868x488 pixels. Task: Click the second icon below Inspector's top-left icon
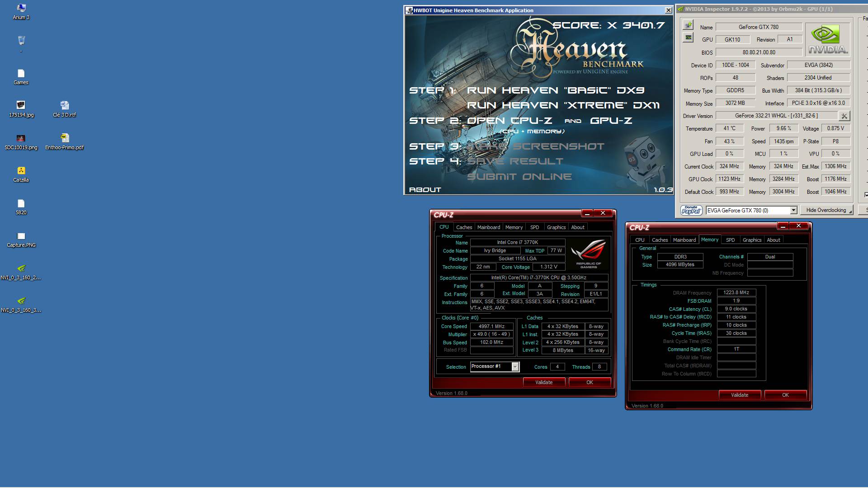tap(688, 38)
